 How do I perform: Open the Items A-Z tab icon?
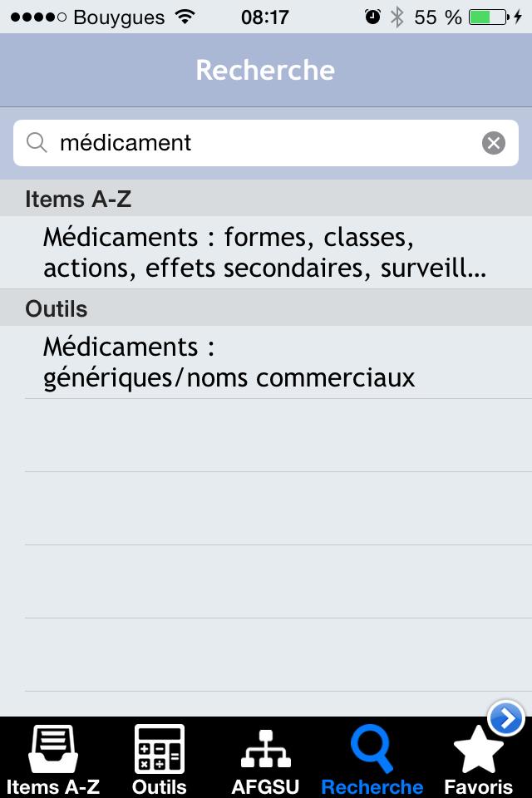[x=53, y=749]
